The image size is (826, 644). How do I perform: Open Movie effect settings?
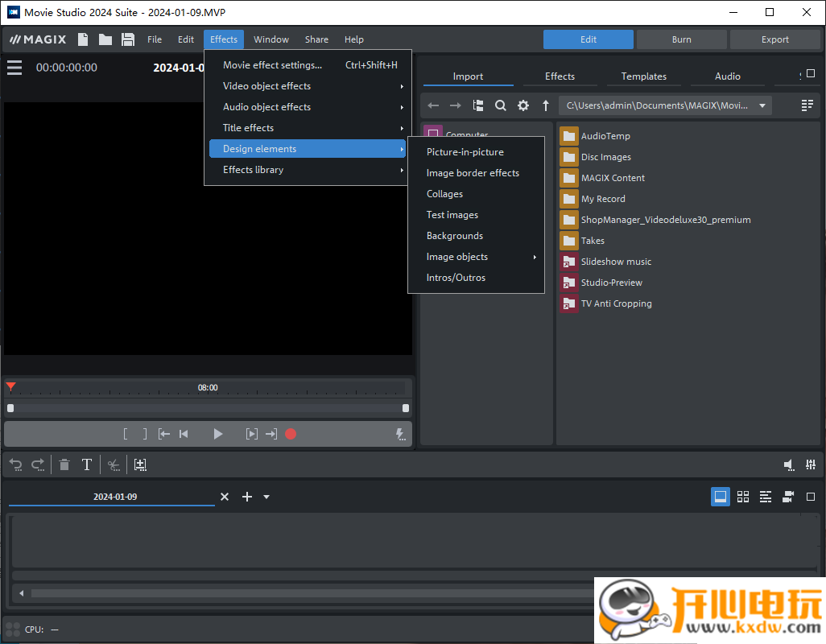point(308,64)
